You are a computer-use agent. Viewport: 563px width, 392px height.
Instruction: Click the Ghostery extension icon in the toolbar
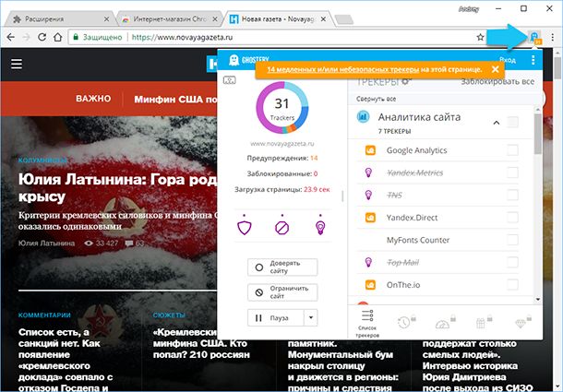534,37
